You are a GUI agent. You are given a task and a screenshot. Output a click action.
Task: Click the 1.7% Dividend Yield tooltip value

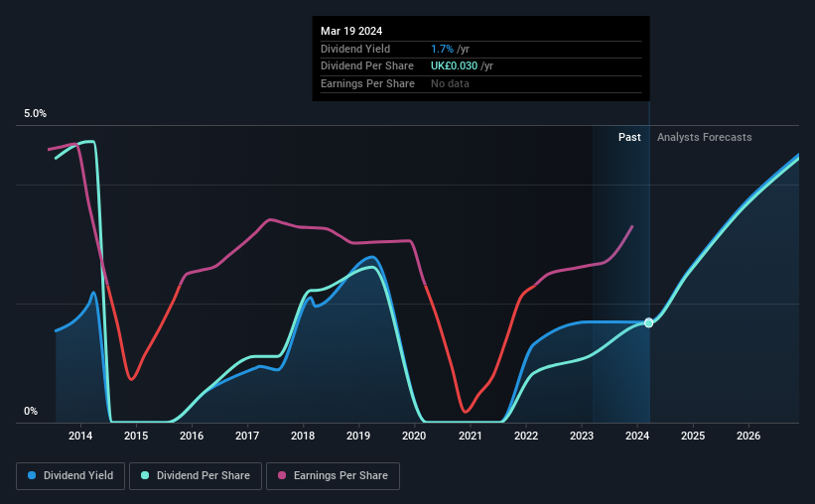(443, 49)
